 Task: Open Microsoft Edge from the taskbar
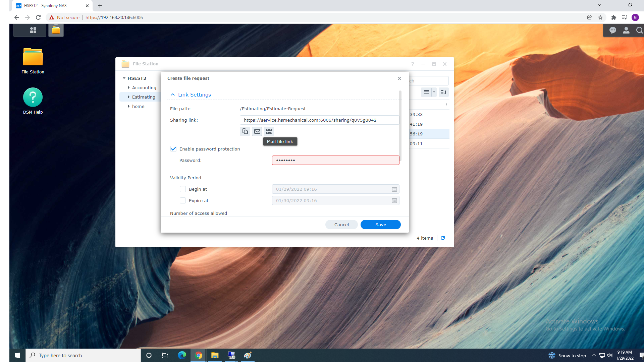click(182, 355)
